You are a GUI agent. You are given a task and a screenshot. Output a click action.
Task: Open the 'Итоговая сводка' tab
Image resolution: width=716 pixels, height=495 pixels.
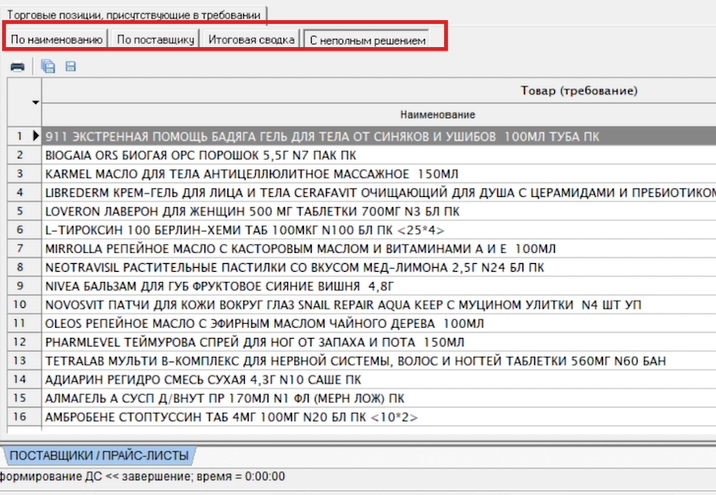coord(251,40)
